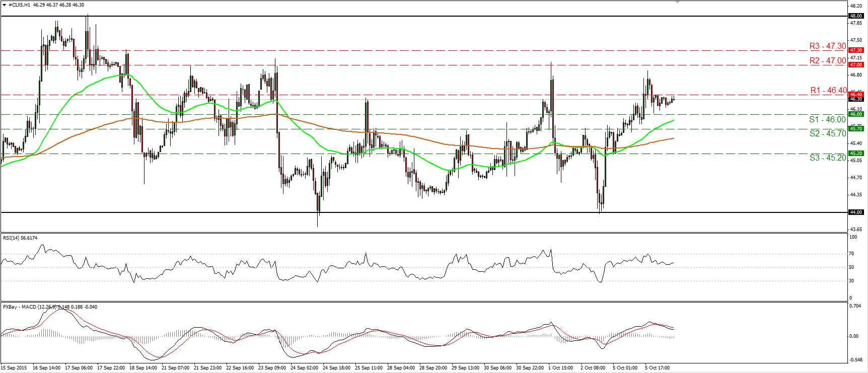Select the R1 - 46.40 resistance label
This screenshot has width=868, height=373.
(x=829, y=91)
